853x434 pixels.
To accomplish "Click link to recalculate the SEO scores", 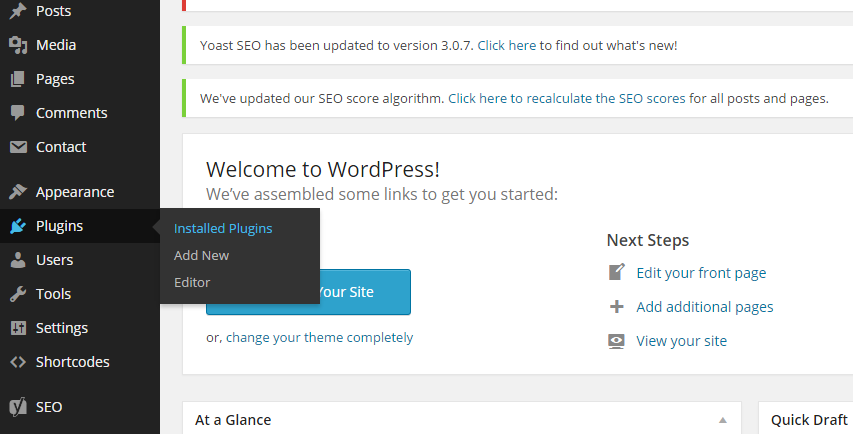I will point(566,98).
